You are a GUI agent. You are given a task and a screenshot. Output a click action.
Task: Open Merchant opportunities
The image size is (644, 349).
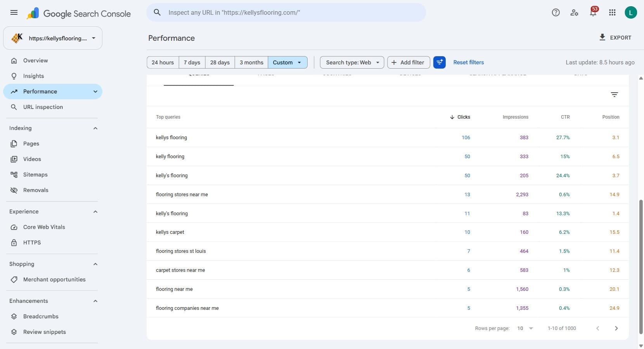[x=53, y=279]
